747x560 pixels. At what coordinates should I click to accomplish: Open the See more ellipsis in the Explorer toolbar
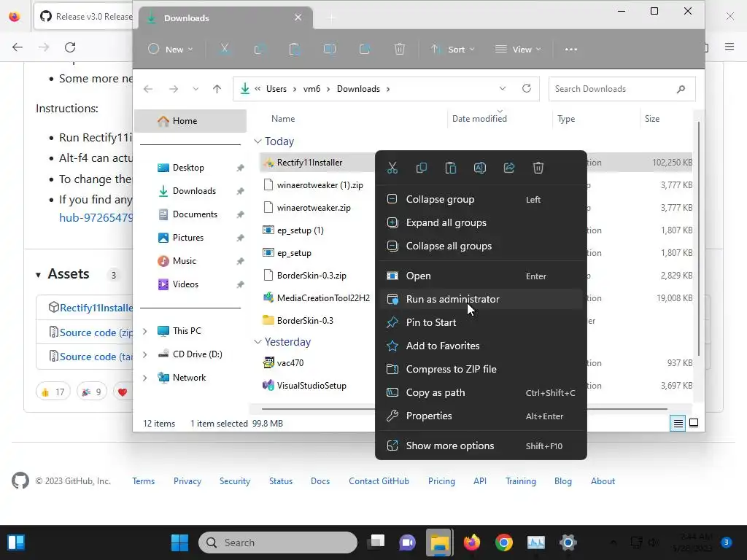[x=570, y=49]
